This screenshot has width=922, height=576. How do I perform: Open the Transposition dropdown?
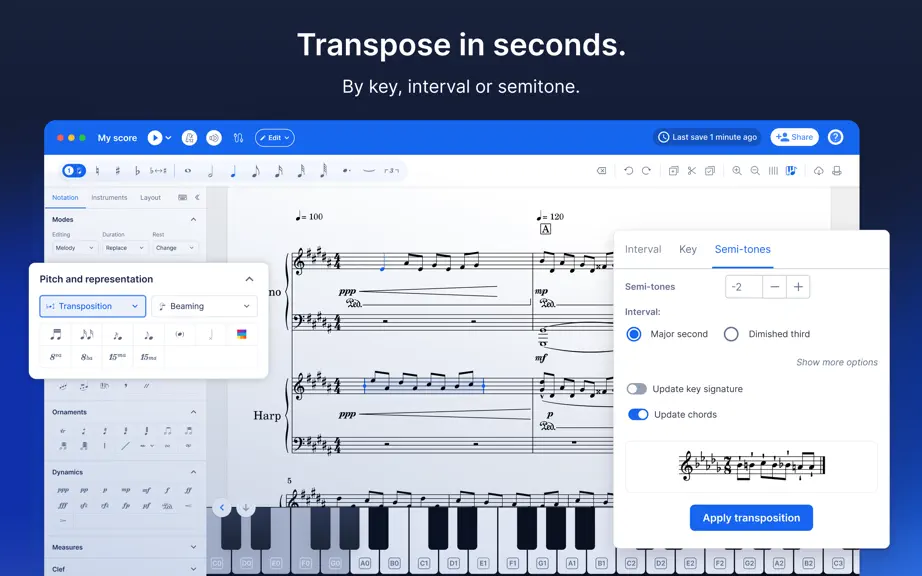pos(92,306)
